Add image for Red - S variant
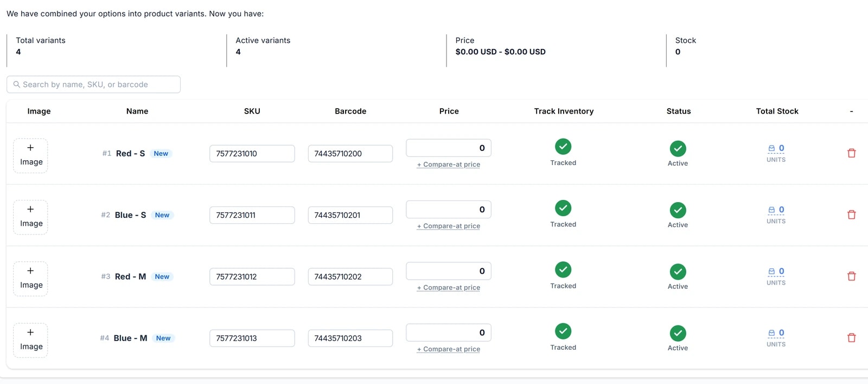Viewport: 868px width, 384px height. (30, 155)
